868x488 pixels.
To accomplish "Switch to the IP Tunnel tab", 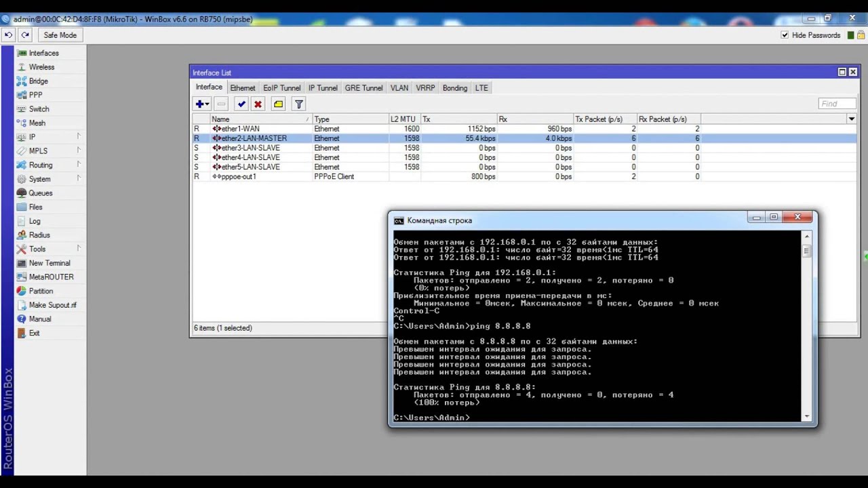I will click(x=323, y=88).
